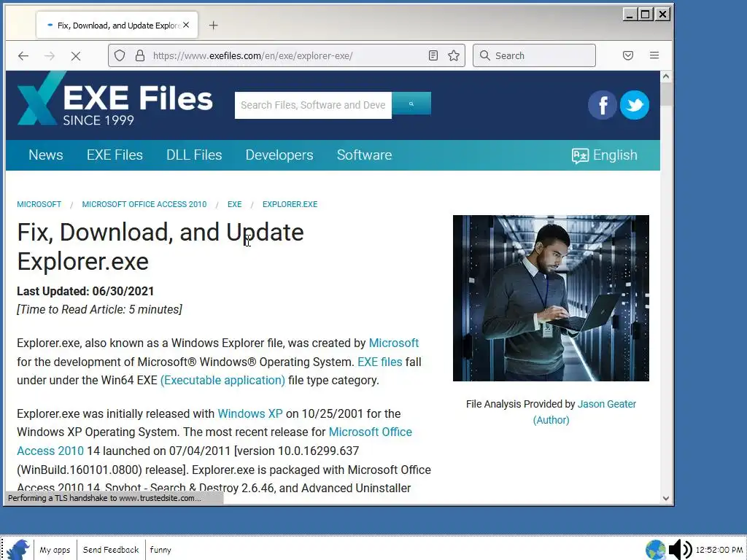Open My apps on the taskbar
The image size is (747, 560).
pos(55,550)
